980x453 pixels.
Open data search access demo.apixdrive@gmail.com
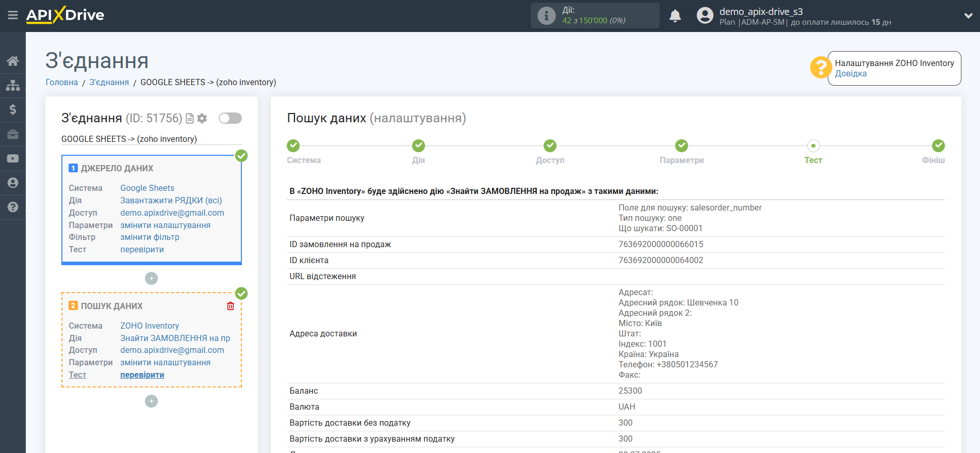(172, 350)
